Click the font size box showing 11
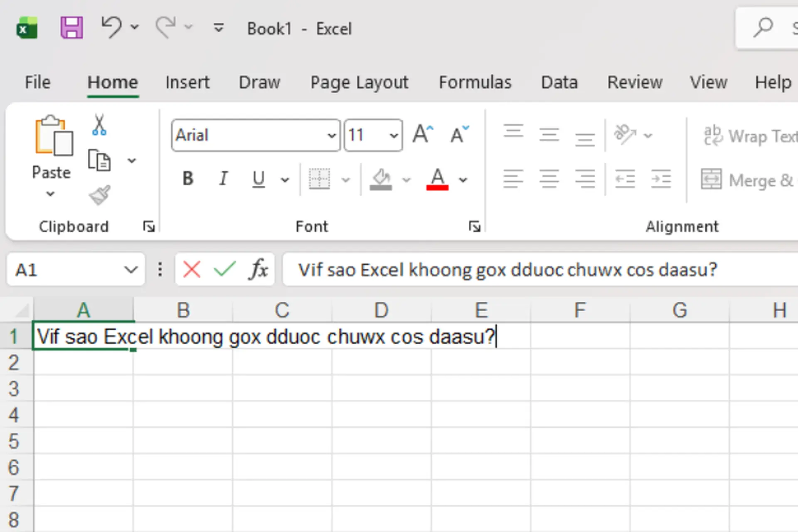This screenshot has width=798, height=532. pyautogui.click(x=366, y=135)
